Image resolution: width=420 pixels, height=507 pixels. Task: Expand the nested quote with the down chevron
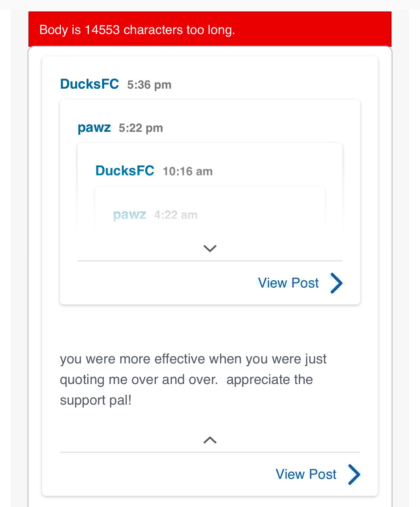coord(210,249)
